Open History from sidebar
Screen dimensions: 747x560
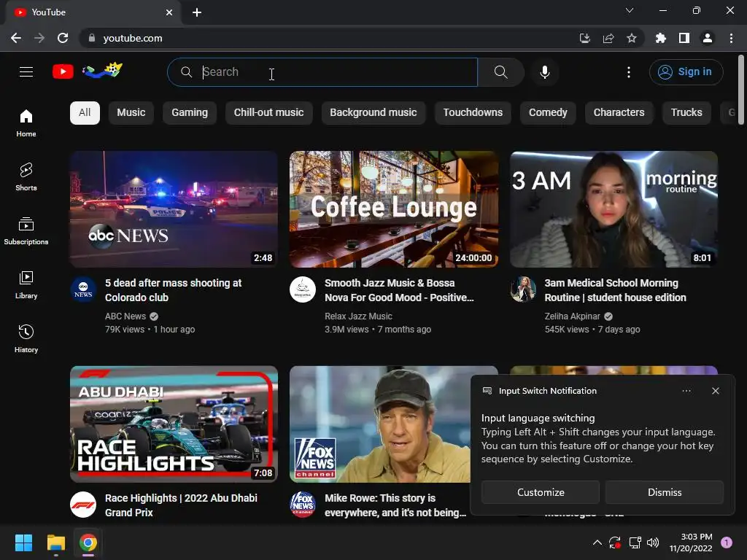coord(26,338)
